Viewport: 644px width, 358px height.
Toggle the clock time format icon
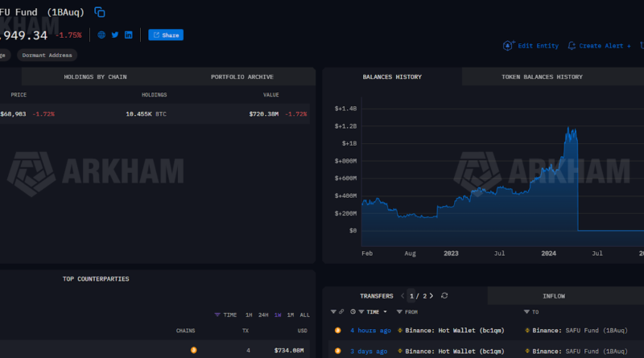click(353, 312)
